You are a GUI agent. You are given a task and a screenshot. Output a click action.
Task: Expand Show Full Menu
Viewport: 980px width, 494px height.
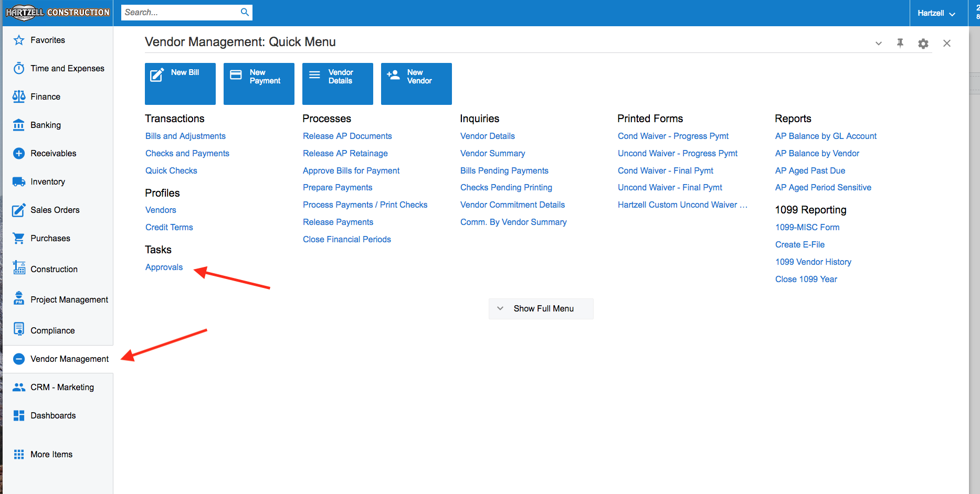pos(541,308)
